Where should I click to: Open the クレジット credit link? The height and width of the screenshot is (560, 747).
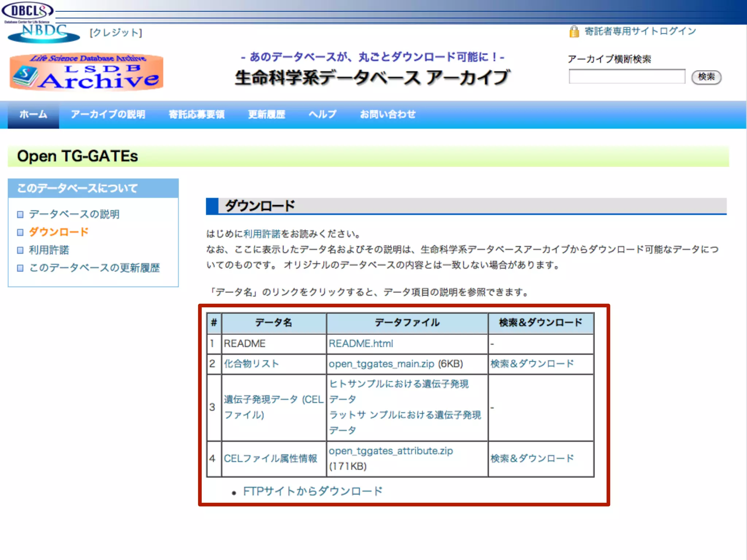point(116,33)
